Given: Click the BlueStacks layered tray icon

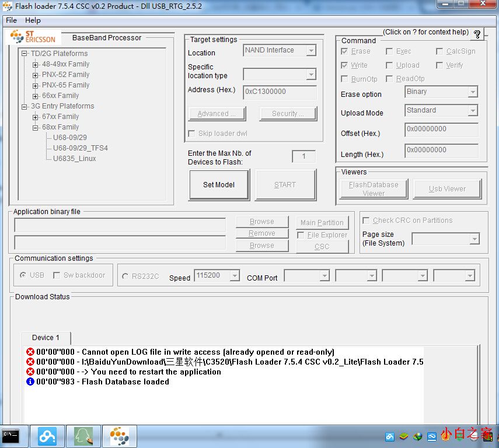Looking at the screenshot, I should tap(403, 437).
